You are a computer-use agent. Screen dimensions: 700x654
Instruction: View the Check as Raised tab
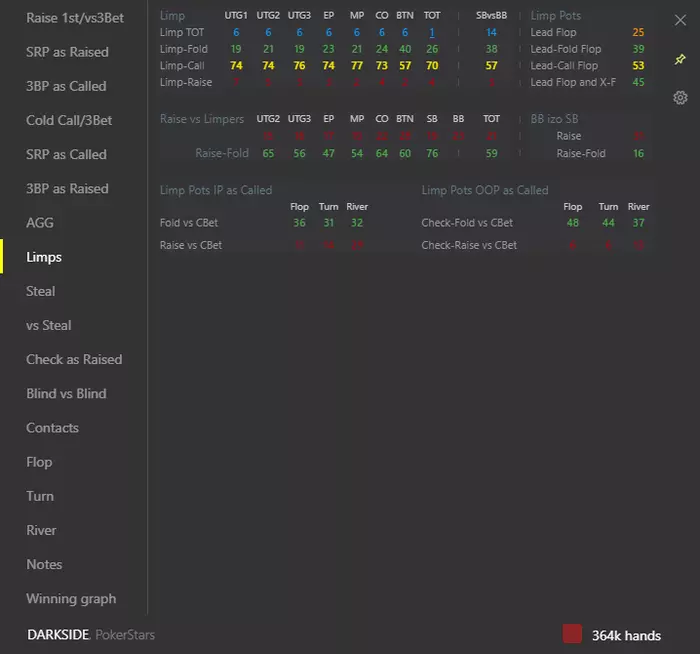click(74, 359)
